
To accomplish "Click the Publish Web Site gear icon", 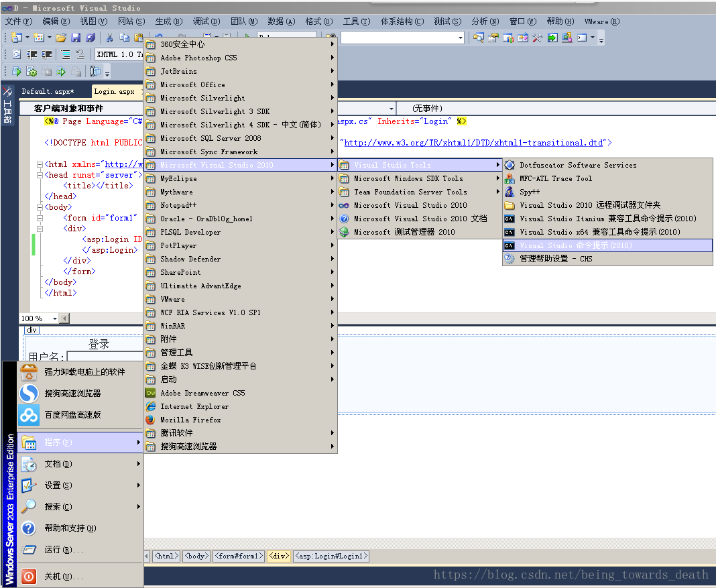I will [32, 72].
